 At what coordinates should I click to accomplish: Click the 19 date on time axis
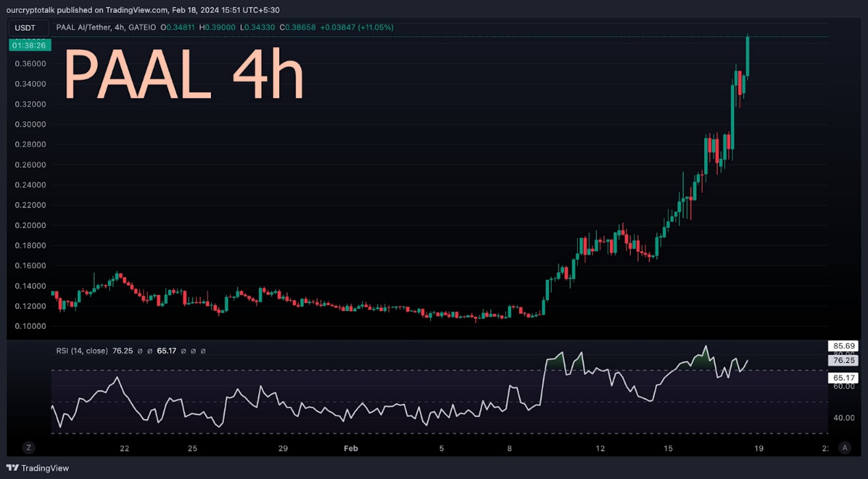coord(759,448)
